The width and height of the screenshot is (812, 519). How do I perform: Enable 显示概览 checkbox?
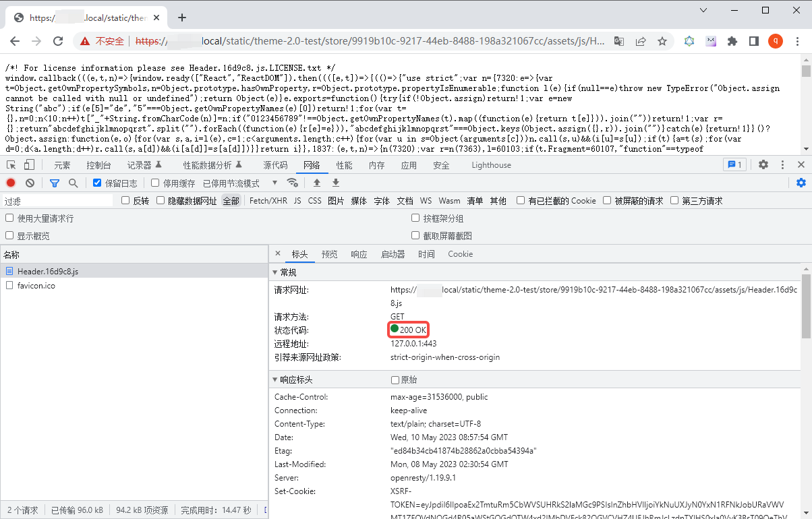9,235
